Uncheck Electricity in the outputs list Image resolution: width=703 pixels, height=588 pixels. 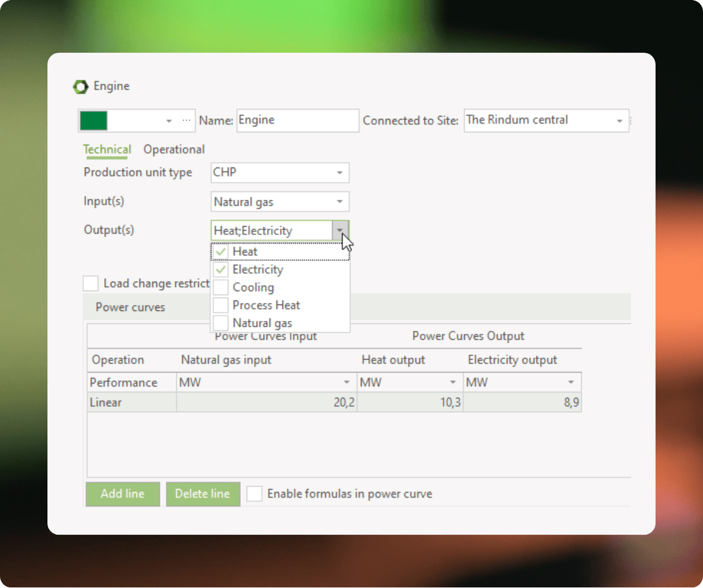(221, 269)
